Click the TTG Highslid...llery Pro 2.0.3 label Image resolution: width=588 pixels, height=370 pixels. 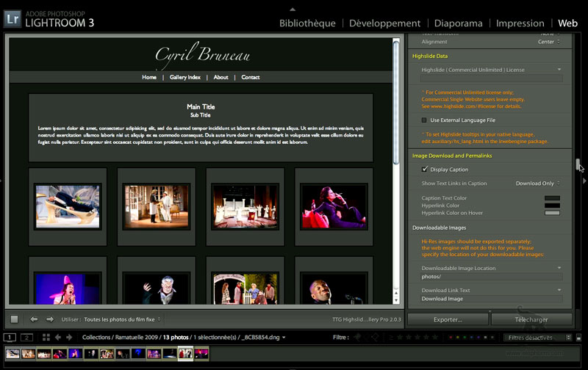pos(366,319)
